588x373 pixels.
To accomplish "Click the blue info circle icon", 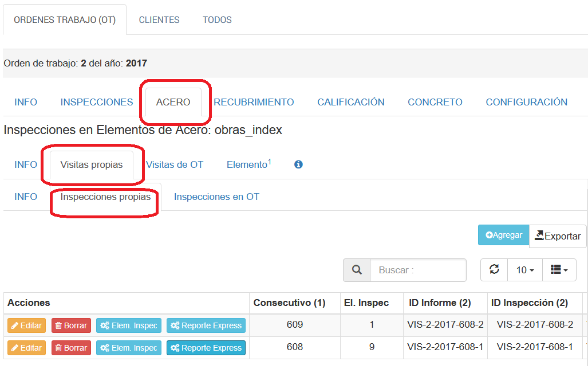I will click(298, 164).
